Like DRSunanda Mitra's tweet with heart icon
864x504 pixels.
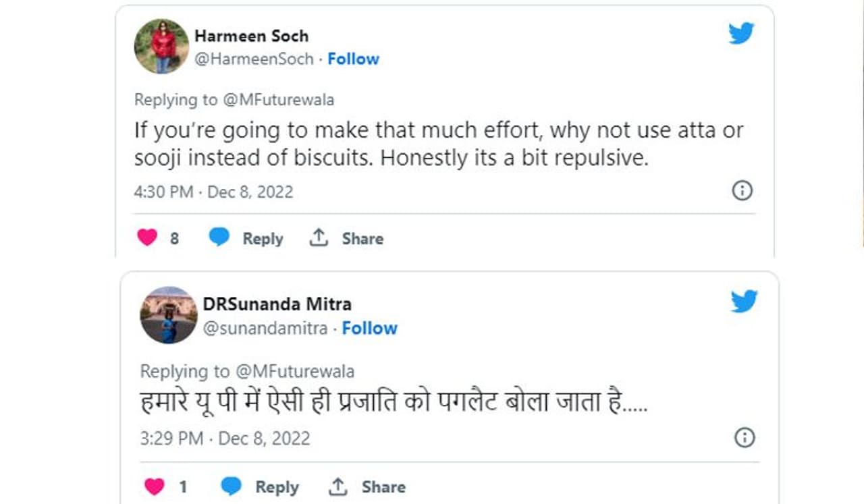click(x=155, y=486)
